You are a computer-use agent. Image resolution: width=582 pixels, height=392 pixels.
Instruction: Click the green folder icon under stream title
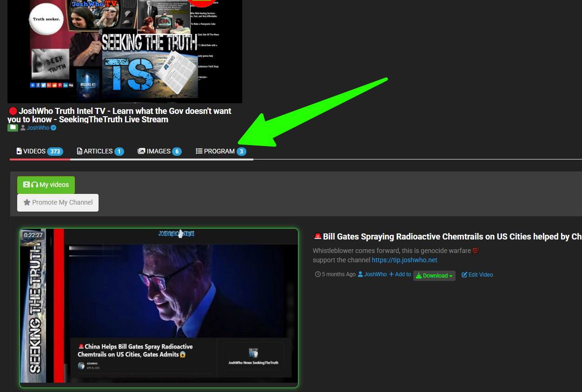[13, 128]
